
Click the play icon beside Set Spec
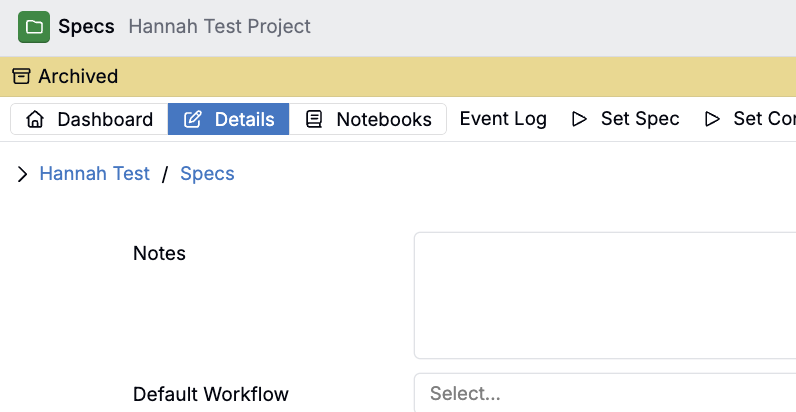pos(579,119)
